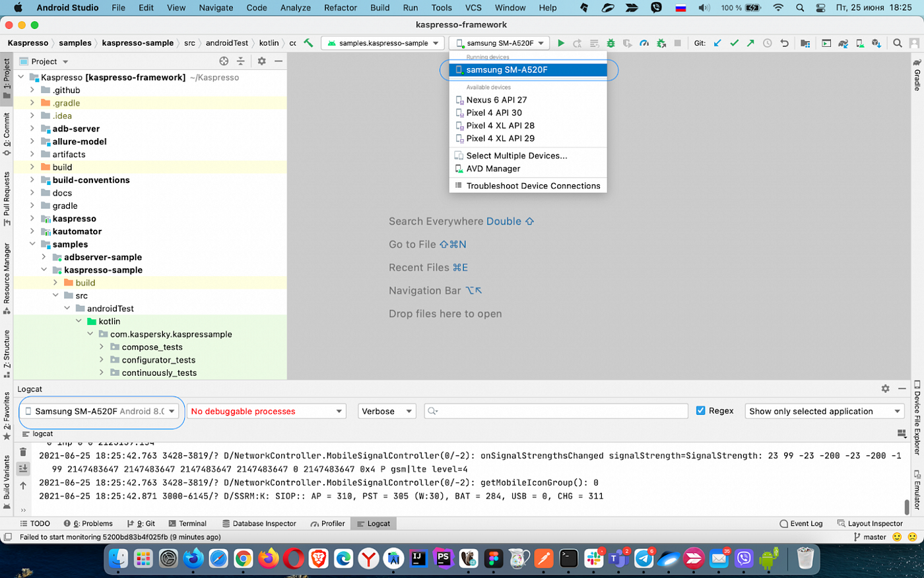Open the Database Inspector tab
The height and width of the screenshot is (578, 924).
click(259, 523)
